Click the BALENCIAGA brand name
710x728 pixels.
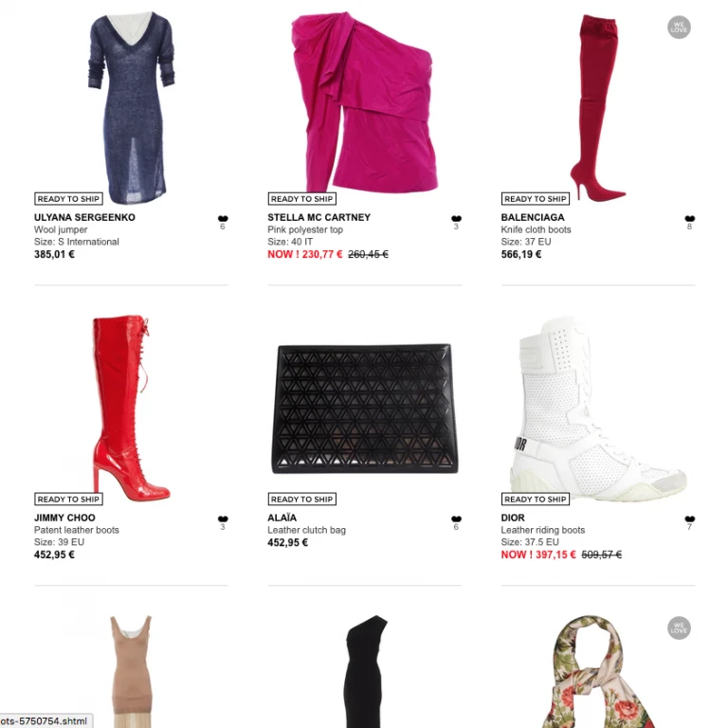pos(533,217)
